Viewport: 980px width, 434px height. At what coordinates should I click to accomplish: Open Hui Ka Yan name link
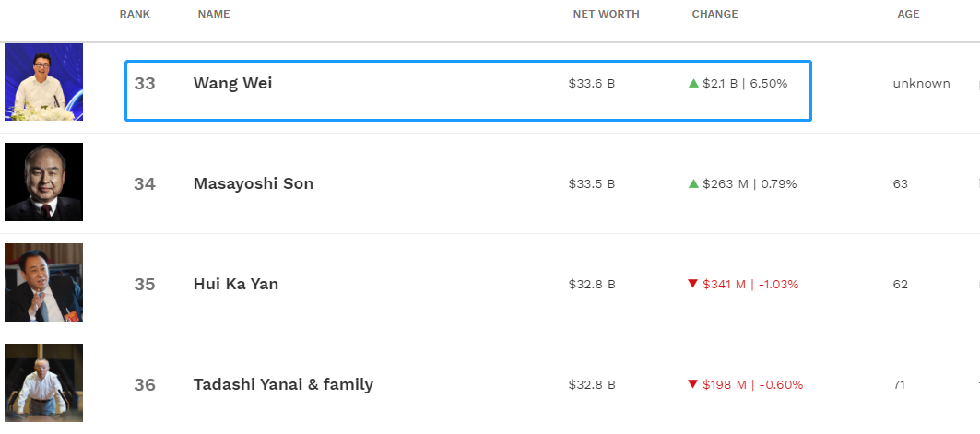[236, 284]
